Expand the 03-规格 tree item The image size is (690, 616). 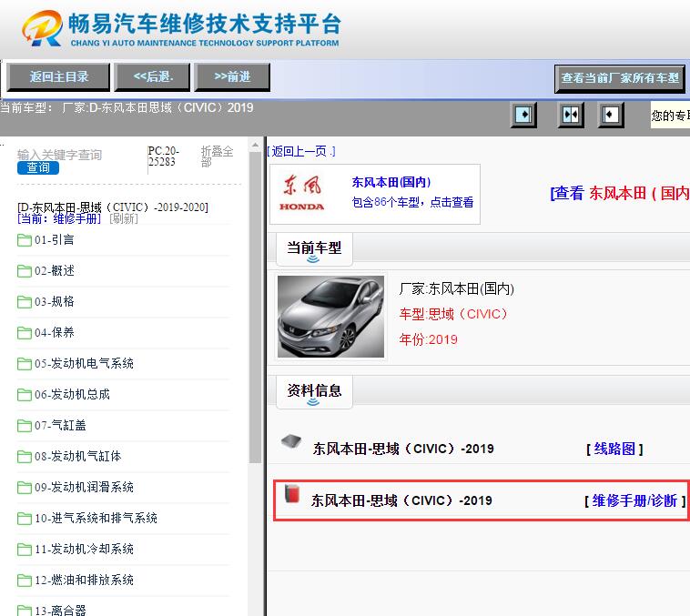54,301
